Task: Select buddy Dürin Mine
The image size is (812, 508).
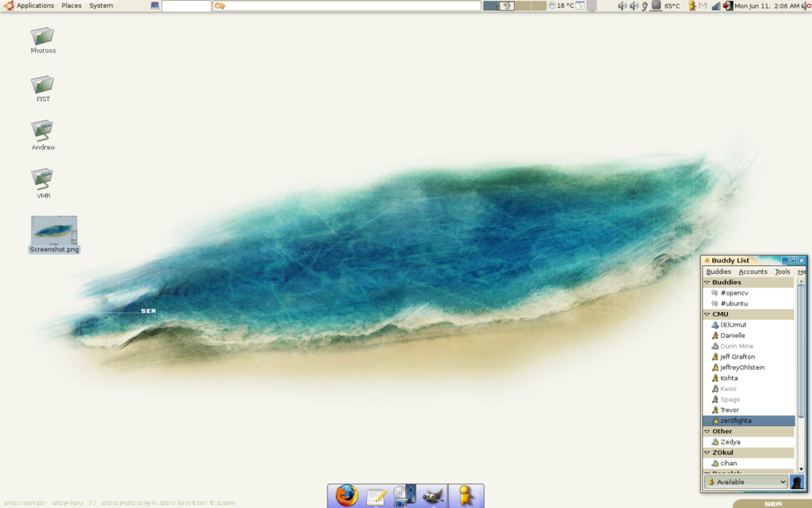Action: 749,346
